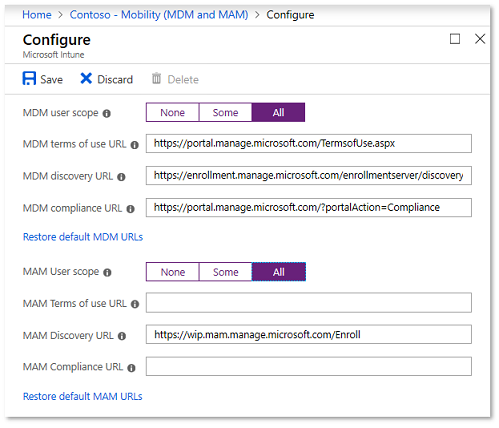Screen dimensions: 499x428
Task: Click info icon next to MDM user scope
Action: pos(107,114)
